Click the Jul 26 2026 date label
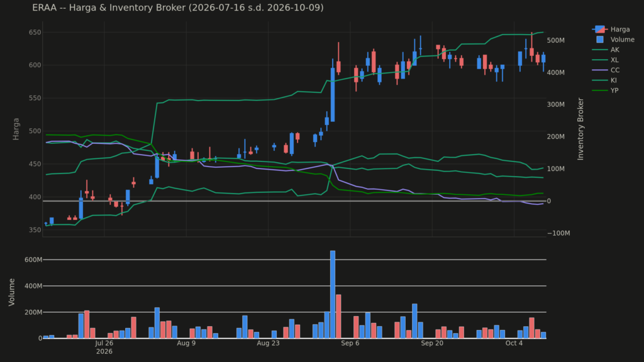 point(104,347)
